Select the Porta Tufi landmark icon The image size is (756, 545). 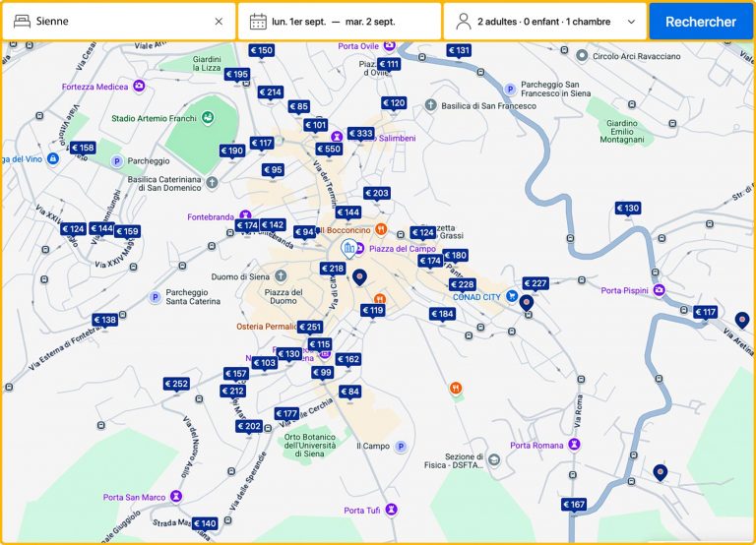(x=391, y=510)
